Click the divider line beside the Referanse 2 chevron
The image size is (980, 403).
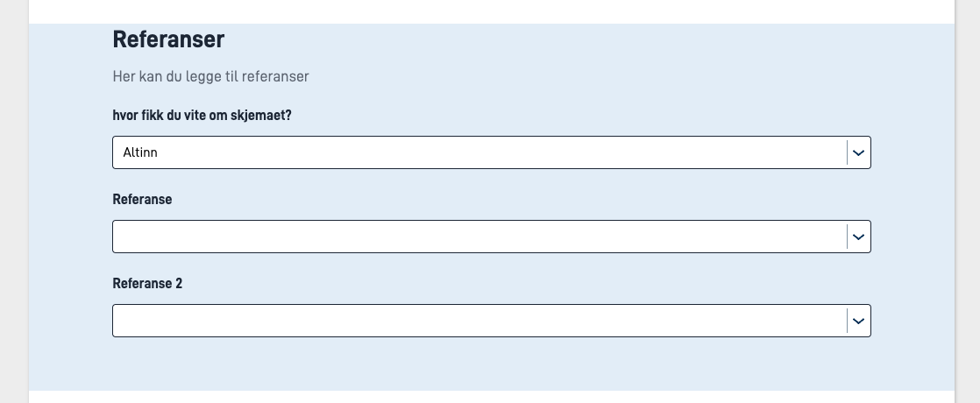point(848,321)
